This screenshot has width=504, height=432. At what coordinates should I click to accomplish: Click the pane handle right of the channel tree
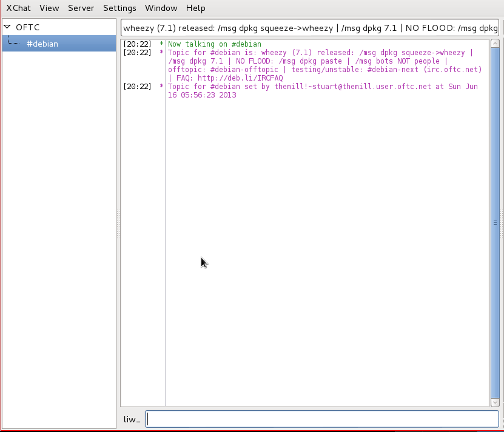click(118, 223)
